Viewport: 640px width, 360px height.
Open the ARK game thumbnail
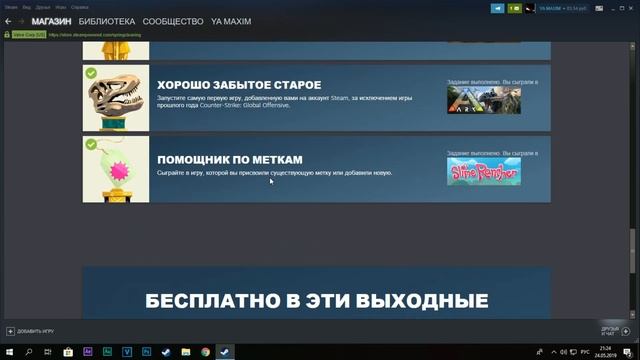click(x=484, y=100)
